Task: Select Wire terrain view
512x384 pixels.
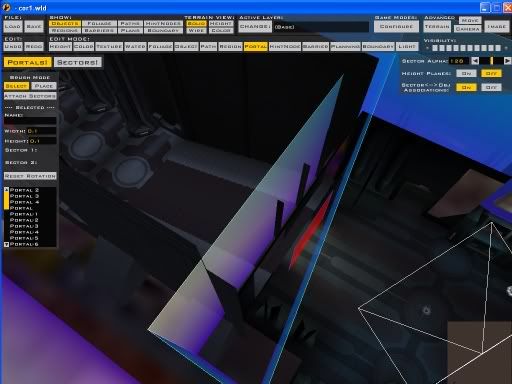Action: coord(196,31)
